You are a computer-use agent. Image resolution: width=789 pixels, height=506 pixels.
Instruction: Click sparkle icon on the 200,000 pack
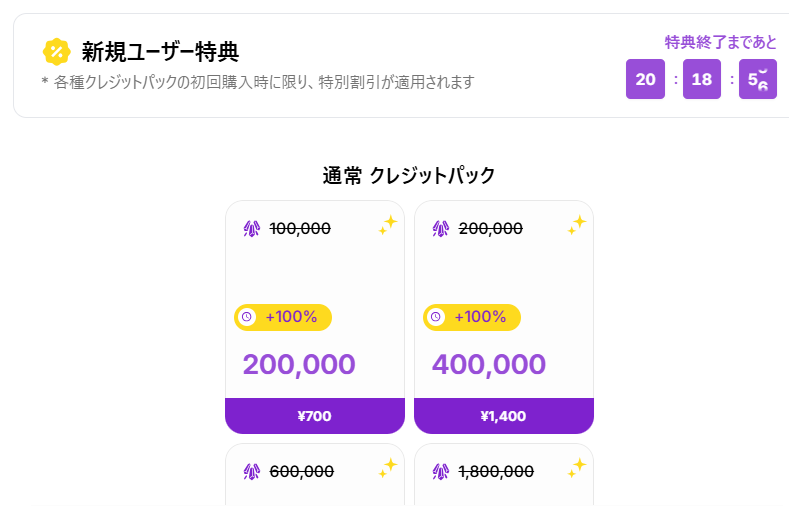tap(577, 226)
